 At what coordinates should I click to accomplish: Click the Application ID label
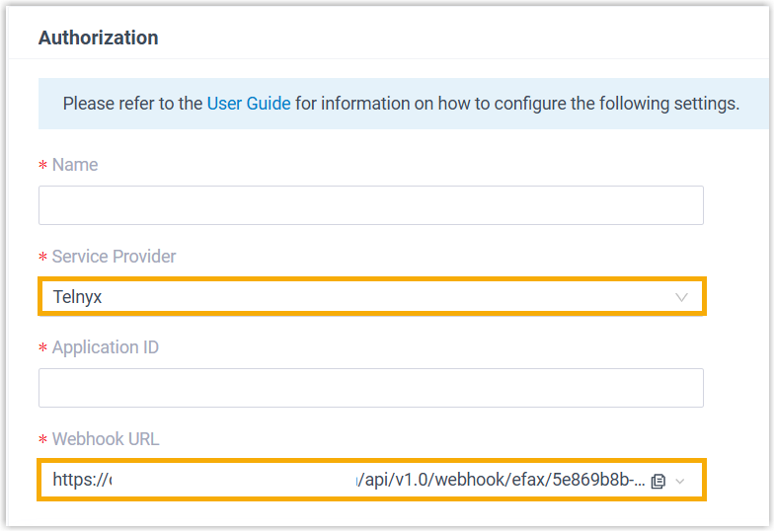(x=105, y=347)
